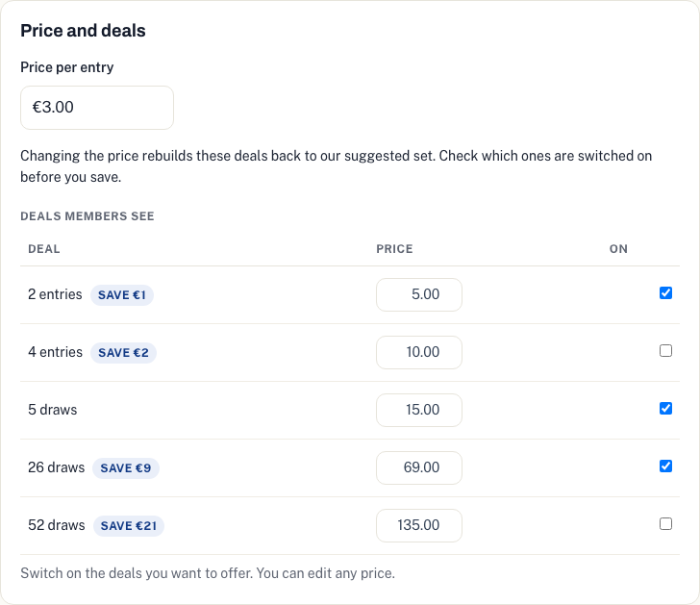Edit the 2 entries price 5.00

pos(419,294)
